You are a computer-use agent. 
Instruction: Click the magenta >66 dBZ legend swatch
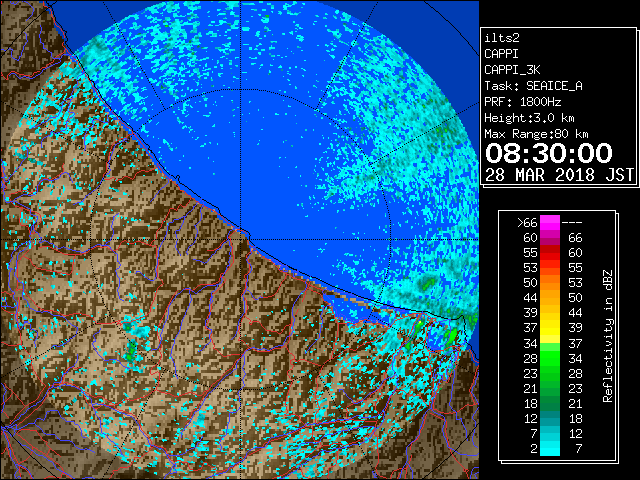(x=550, y=222)
